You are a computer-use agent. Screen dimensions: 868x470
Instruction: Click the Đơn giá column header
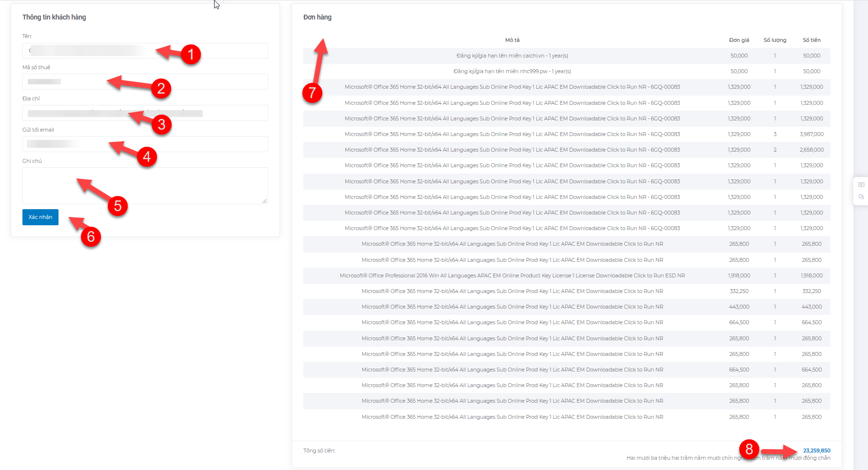coord(739,40)
